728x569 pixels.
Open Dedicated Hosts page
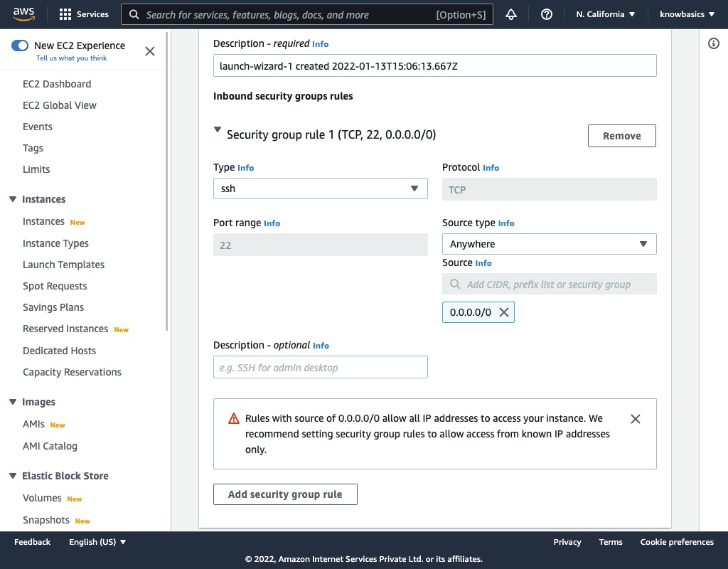pyautogui.click(x=60, y=351)
